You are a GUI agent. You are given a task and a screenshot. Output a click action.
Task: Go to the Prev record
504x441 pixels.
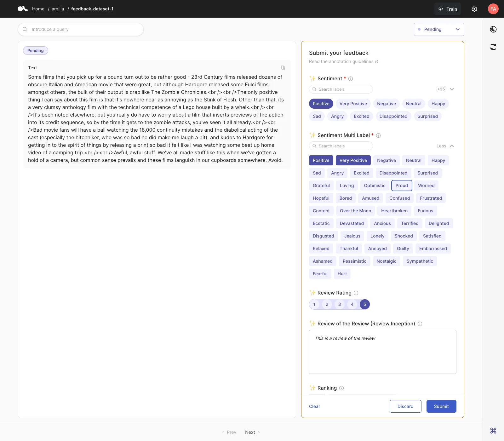[x=229, y=432]
